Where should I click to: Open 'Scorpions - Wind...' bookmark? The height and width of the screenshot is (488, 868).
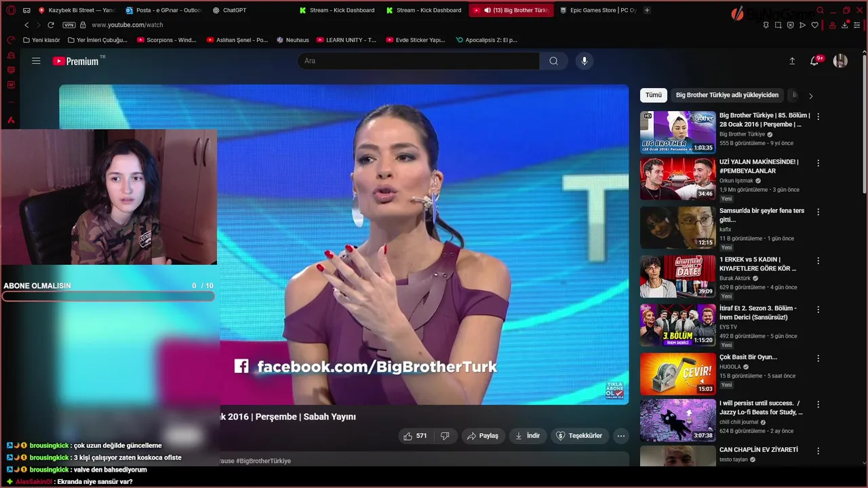(x=167, y=40)
